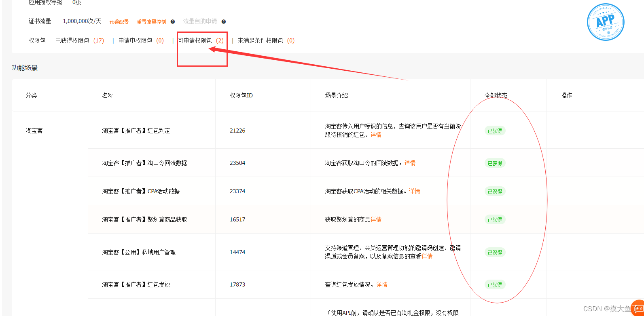
Task: Click 已获得 status badge for ID 23504
Action: pyautogui.click(x=495, y=163)
